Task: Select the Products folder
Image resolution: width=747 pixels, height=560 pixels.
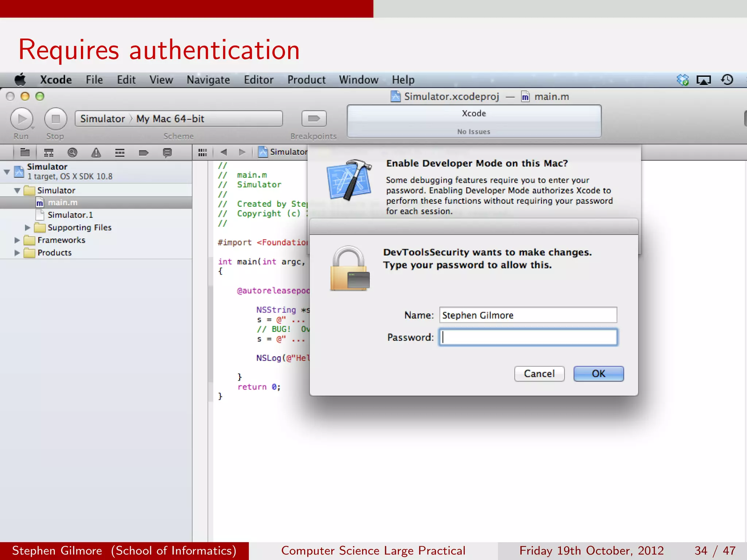Action: click(x=96, y=253)
